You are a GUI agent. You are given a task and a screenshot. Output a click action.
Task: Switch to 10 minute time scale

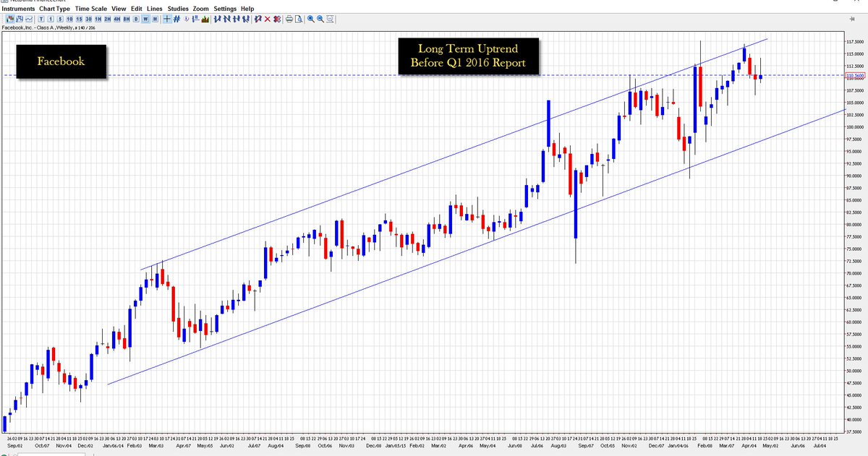pos(69,19)
